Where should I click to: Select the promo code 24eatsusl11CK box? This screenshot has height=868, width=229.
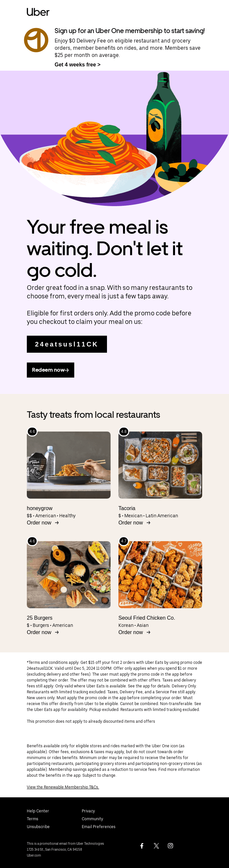click(67, 344)
